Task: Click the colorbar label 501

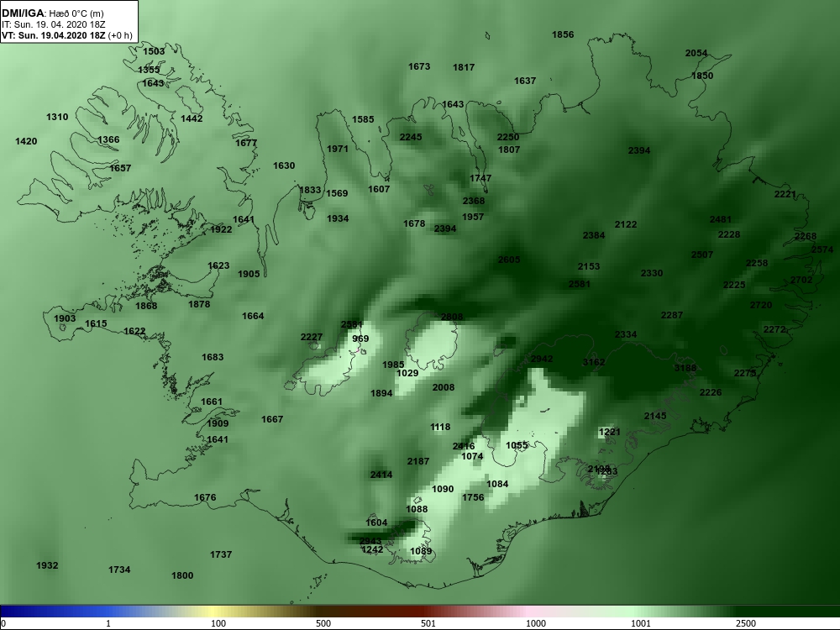Action: pyautogui.click(x=428, y=623)
